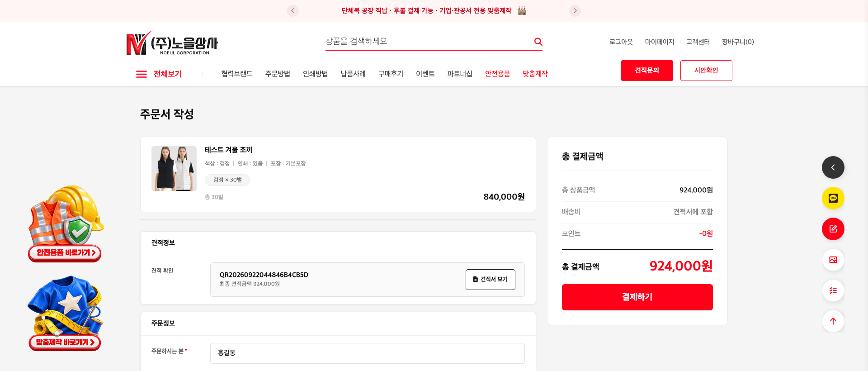Open 인쇄방법 menu
This screenshot has height=371, width=868.
point(315,74)
